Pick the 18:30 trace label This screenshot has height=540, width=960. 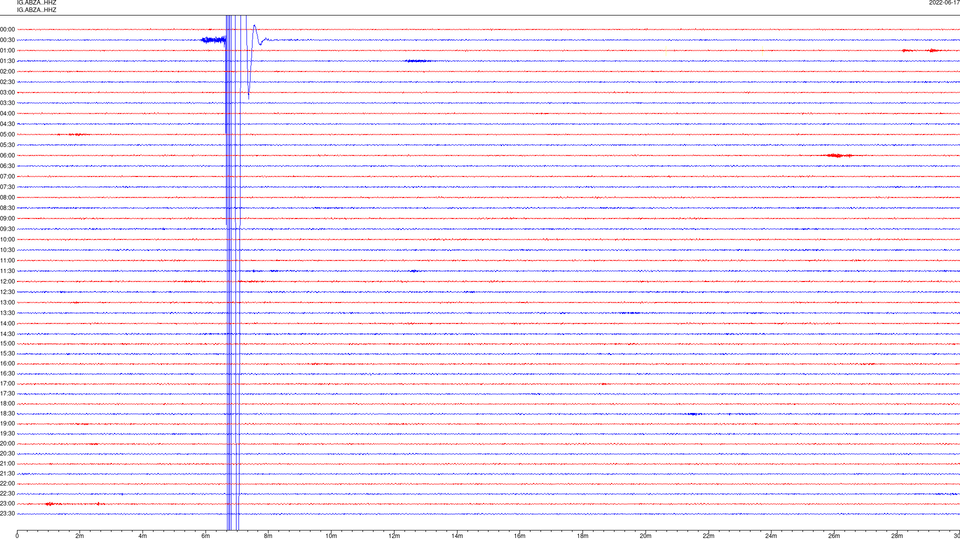(x=7, y=414)
